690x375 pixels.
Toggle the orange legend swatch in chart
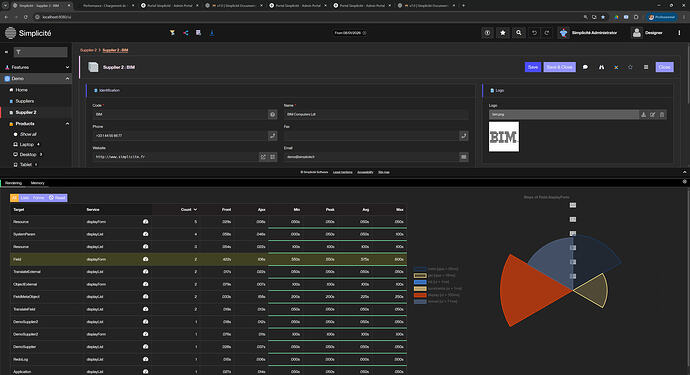[x=420, y=295]
